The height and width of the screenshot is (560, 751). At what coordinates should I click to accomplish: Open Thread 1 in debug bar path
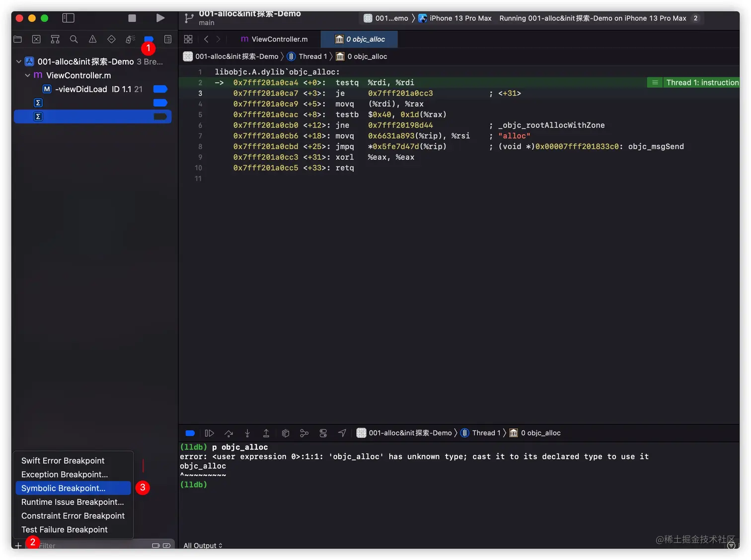(480, 433)
